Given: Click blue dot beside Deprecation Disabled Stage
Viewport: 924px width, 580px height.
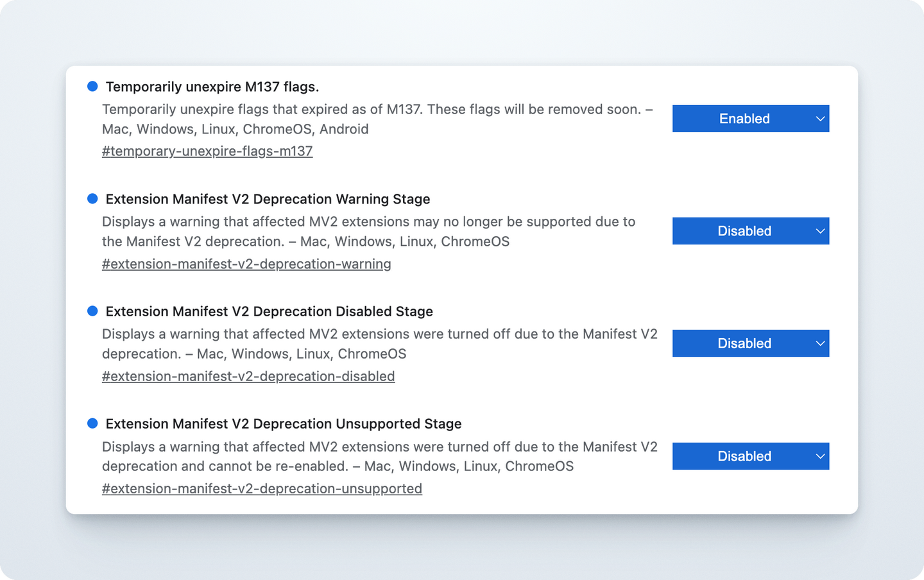Looking at the screenshot, I should (x=92, y=311).
